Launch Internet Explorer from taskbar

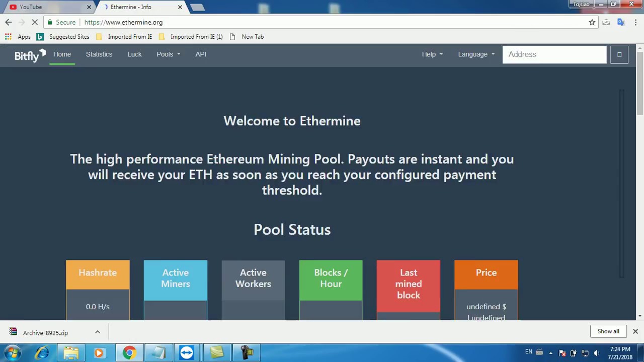coord(42,353)
